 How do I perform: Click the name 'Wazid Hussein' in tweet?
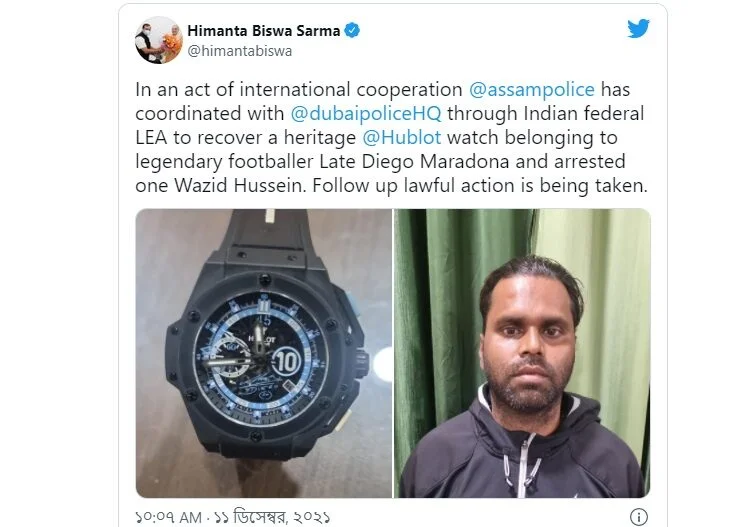tap(239, 186)
